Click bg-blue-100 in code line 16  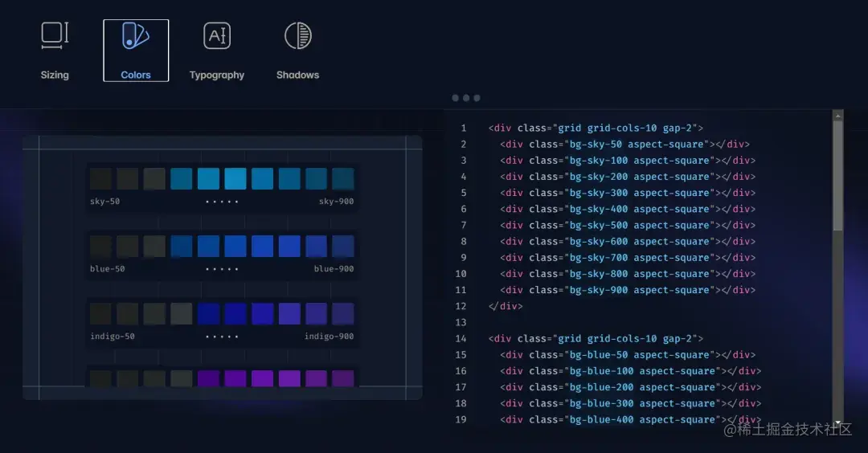tap(602, 370)
